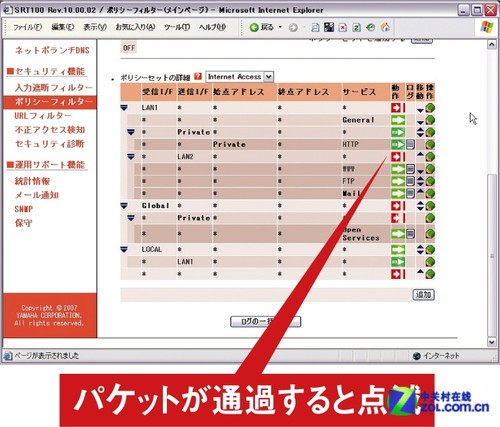Collapse the LAN1 receive-interface group triangle

click(124, 108)
